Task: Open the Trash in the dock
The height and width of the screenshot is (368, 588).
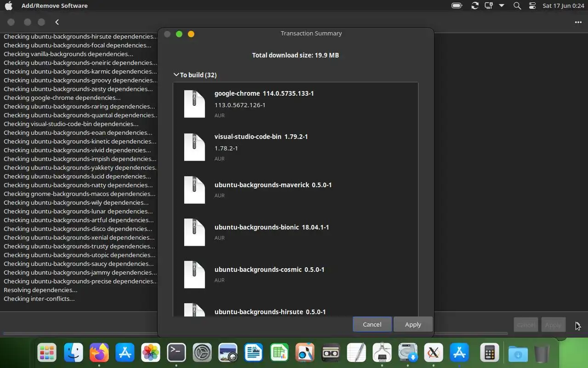Action: (x=542, y=353)
